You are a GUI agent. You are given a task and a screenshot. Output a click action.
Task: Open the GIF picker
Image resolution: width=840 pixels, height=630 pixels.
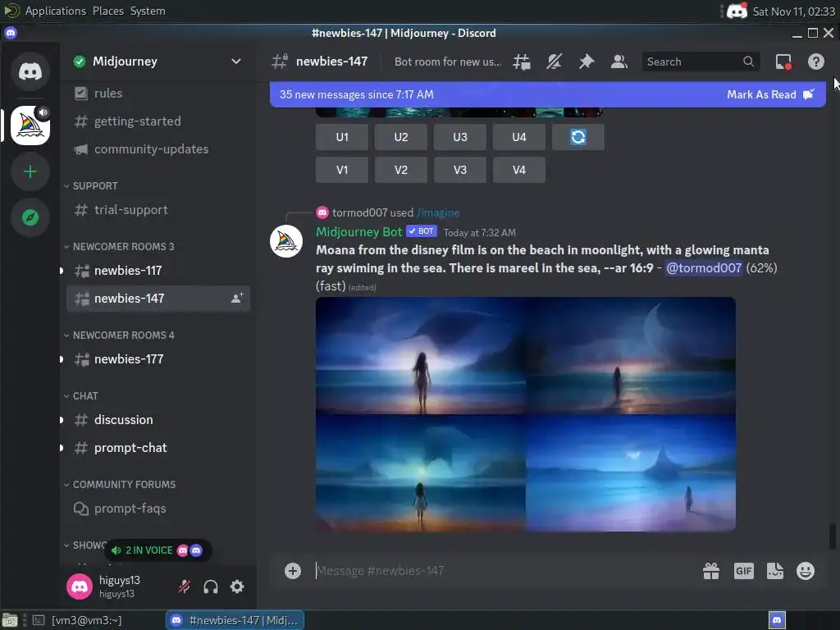click(743, 571)
